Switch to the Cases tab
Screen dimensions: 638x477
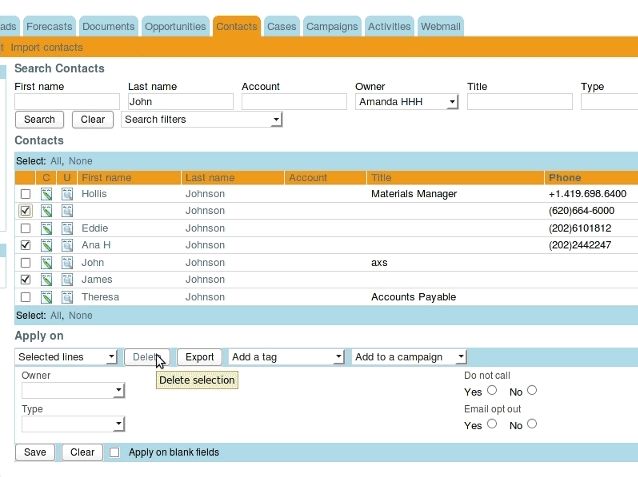282,26
